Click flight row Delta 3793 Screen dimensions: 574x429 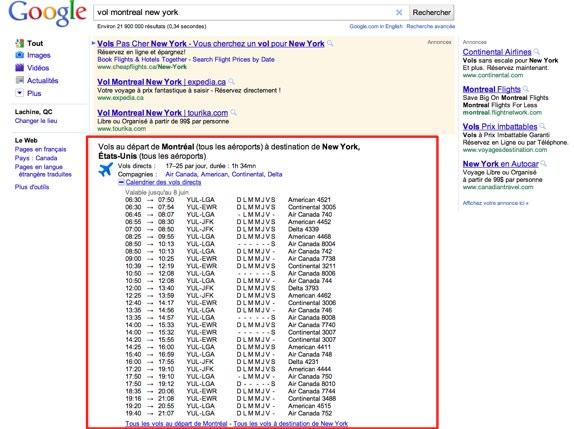(222, 288)
